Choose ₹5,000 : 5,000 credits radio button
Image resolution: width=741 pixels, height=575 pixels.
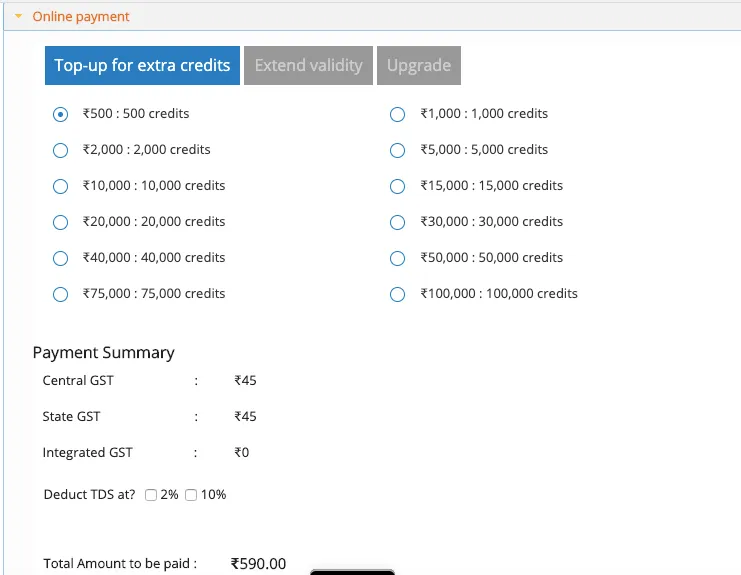[397, 150]
